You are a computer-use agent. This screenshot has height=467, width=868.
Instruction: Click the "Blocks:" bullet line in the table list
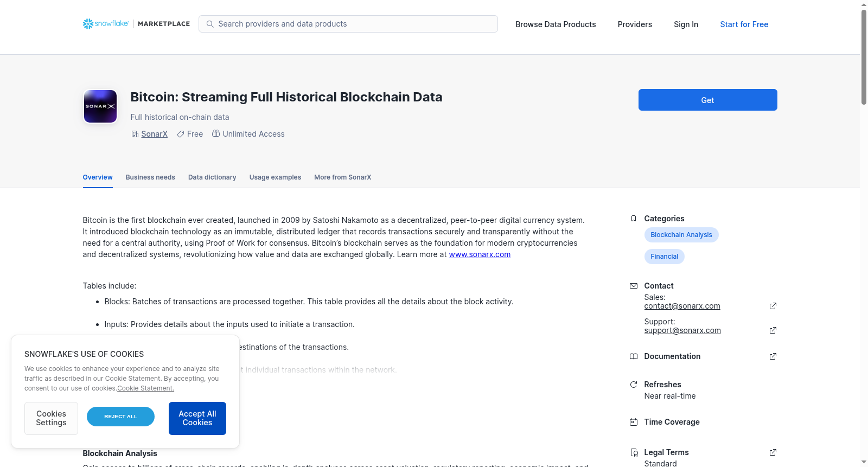point(309,302)
